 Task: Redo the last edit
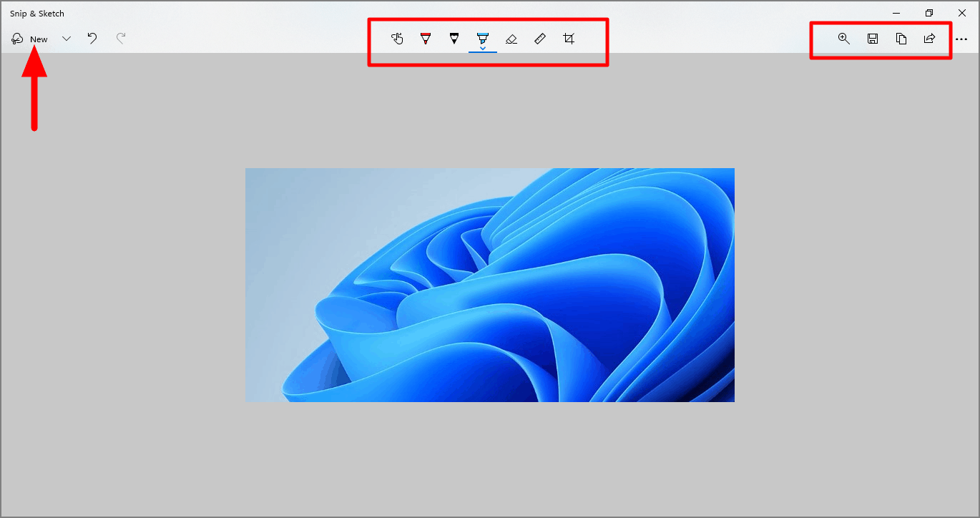121,39
